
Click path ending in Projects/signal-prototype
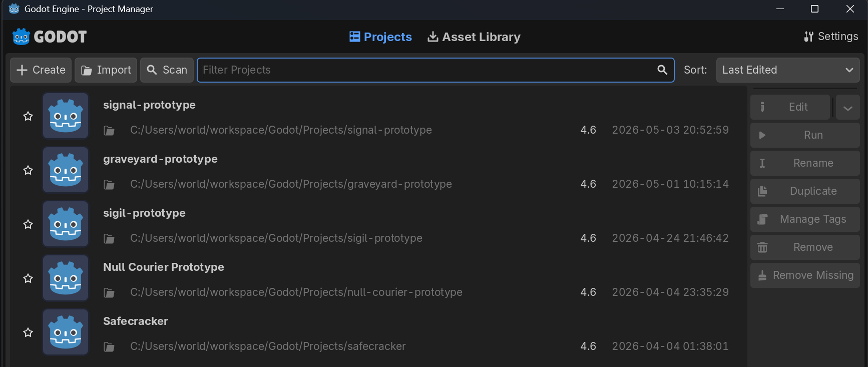click(x=281, y=130)
